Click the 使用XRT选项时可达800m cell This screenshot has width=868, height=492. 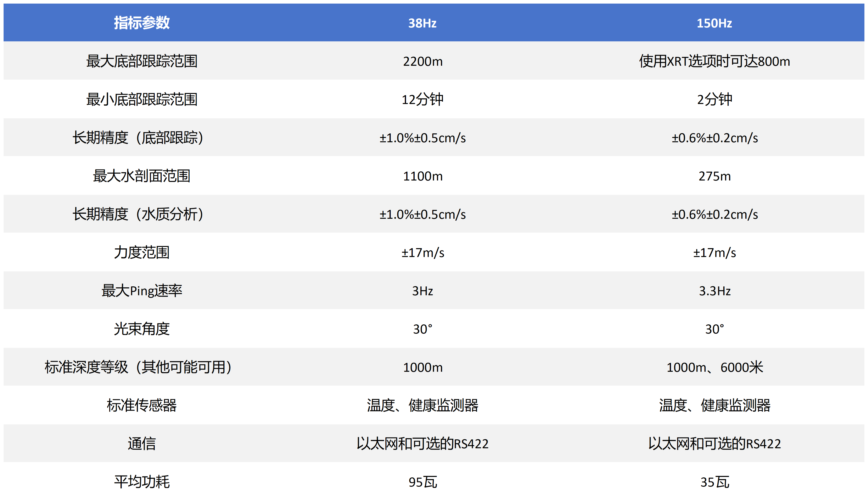click(714, 61)
